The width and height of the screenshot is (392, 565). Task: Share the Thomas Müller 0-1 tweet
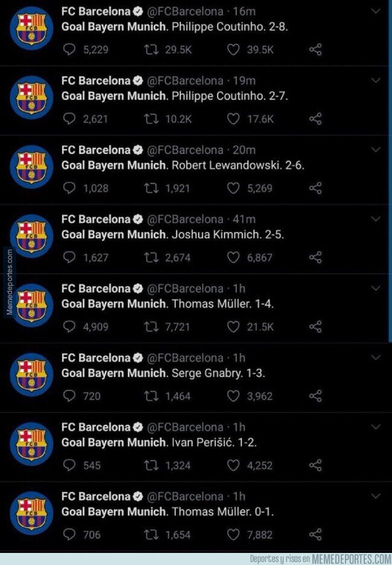pos(315,534)
